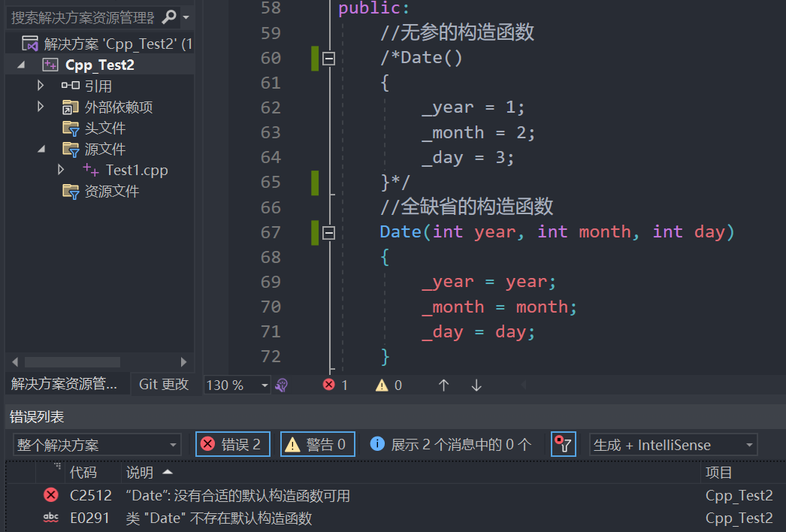Open search options dropdown arrow beside magnifier
Viewport: 786px width, 532px height.
click(x=186, y=17)
